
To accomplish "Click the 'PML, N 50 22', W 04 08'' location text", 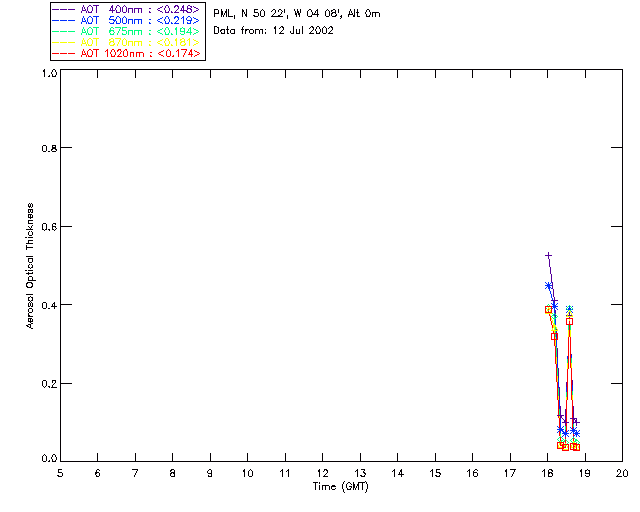I will click(296, 14).
